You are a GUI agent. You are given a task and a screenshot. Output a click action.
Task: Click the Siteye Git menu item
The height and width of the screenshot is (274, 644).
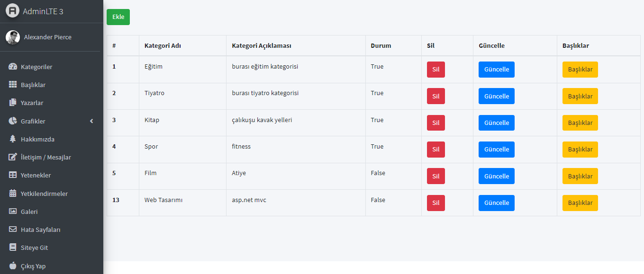click(x=52, y=247)
